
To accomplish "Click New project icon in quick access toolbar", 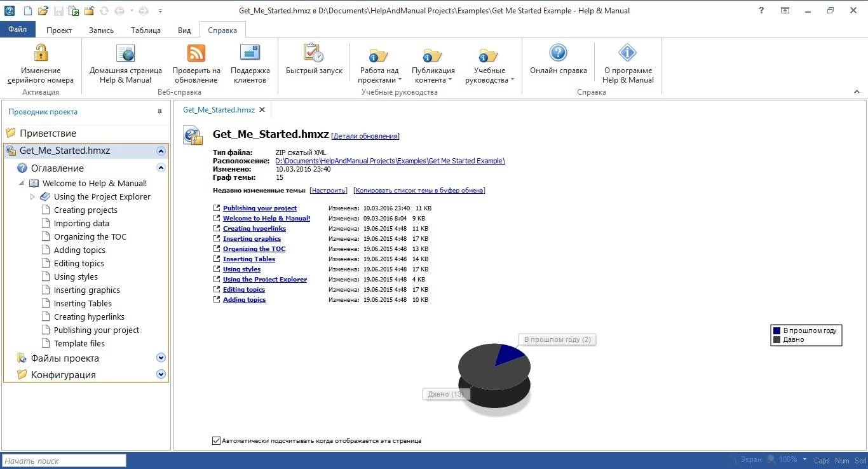I will [27, 11].
